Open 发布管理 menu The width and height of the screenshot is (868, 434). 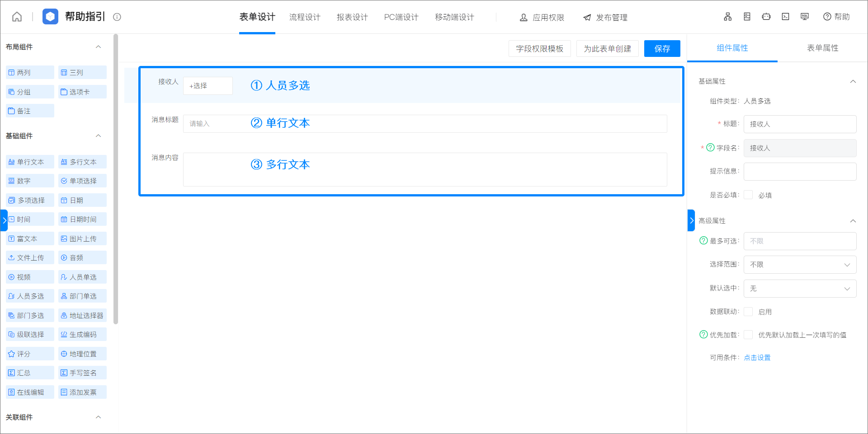[x=605, y=17]
